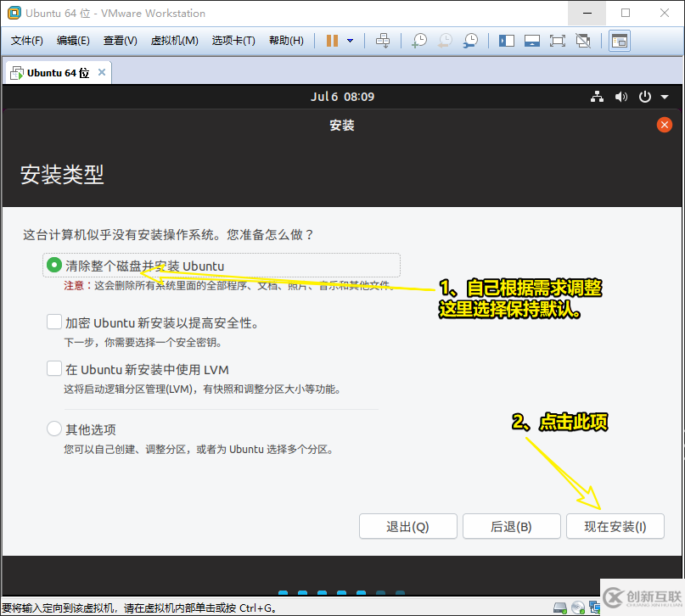Click the Ubuntu volume speaker icon
The image size is (685, 616).
(620, 97)
